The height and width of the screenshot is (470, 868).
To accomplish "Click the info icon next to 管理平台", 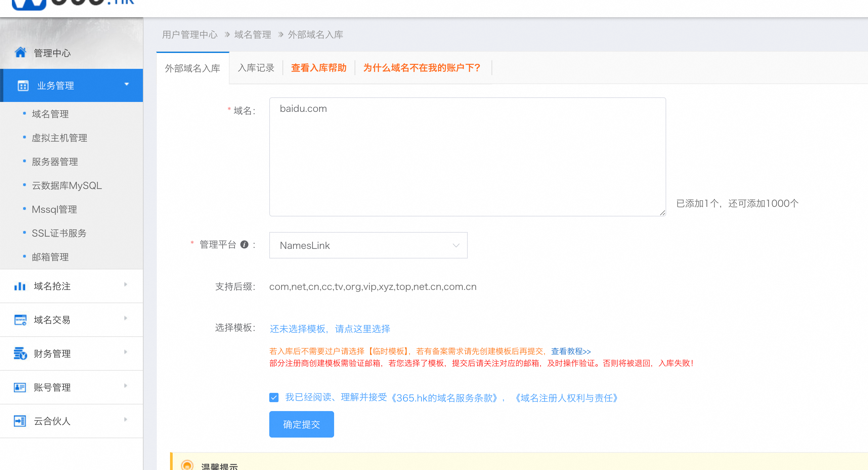I will click(x=244, y=245).
